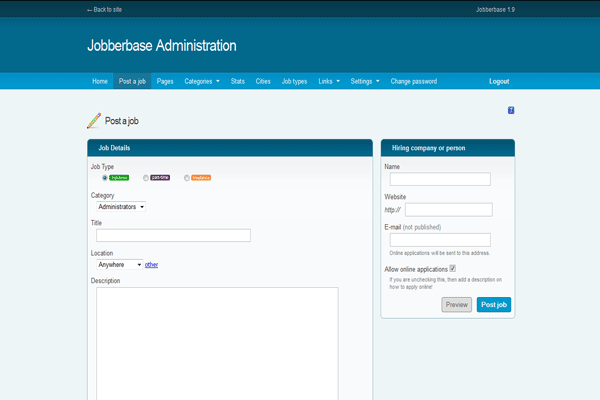Open the Category dropdown showing Administrators
Viewport: 600px width, 400px height.
coord(121,207)
